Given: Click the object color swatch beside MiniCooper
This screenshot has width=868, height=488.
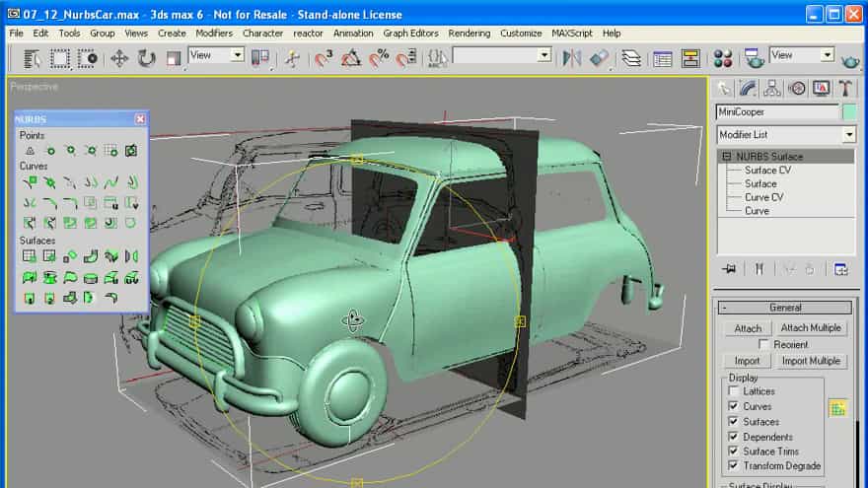Looking at the screenshot, I should click(x=849, y=112).
